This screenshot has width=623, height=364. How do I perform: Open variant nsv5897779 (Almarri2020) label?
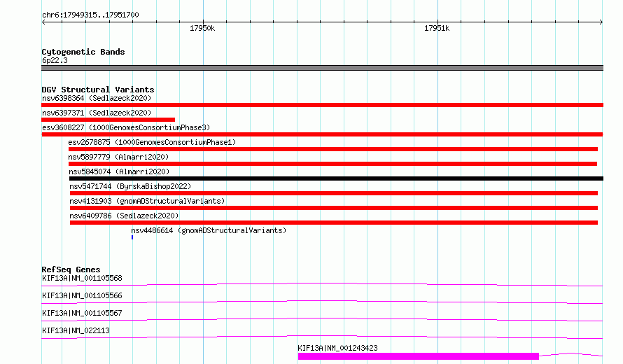tap(118, 157)
